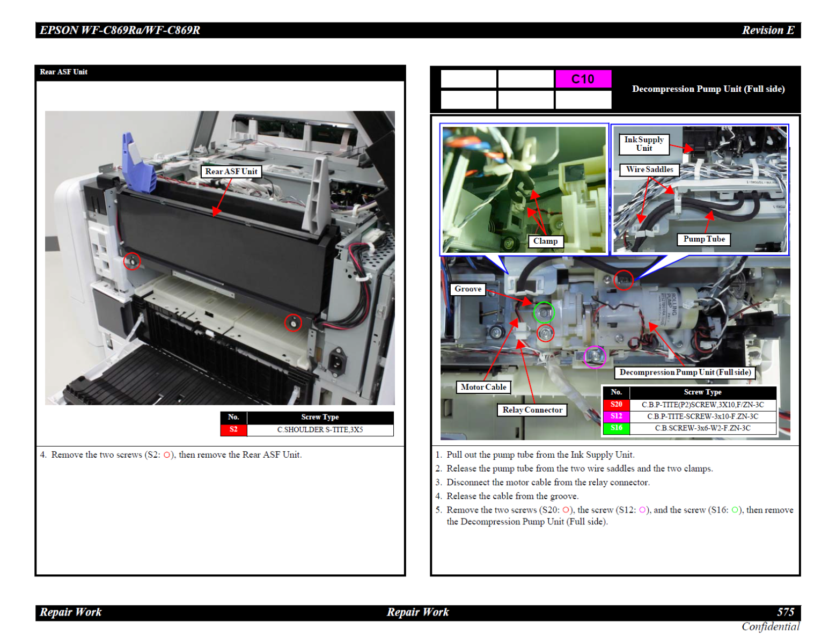Click the magenta-circled screw in pump photo

(x=595, y=356)
